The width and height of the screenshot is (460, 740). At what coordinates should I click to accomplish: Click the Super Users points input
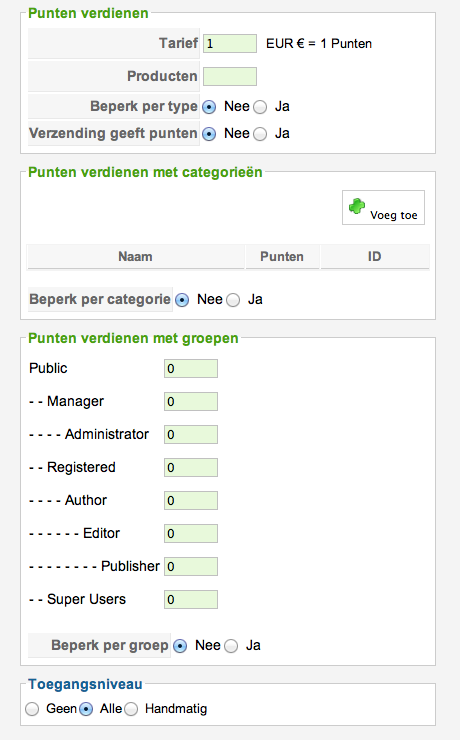point(191,600)
